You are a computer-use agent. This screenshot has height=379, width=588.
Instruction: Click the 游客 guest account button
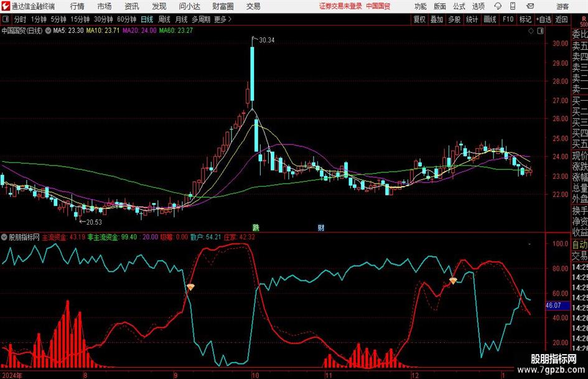point(562,6)
